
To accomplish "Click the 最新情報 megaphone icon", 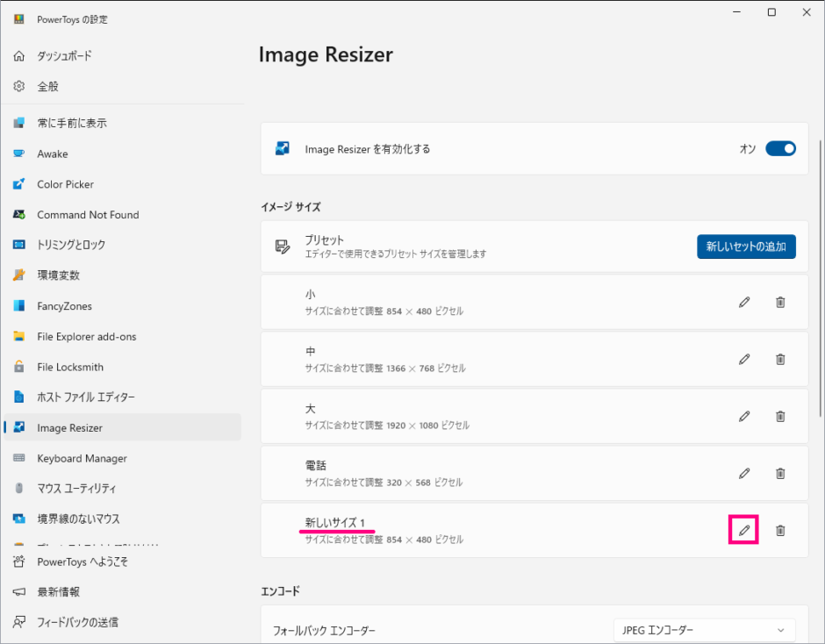I will [x=19, y=592].
